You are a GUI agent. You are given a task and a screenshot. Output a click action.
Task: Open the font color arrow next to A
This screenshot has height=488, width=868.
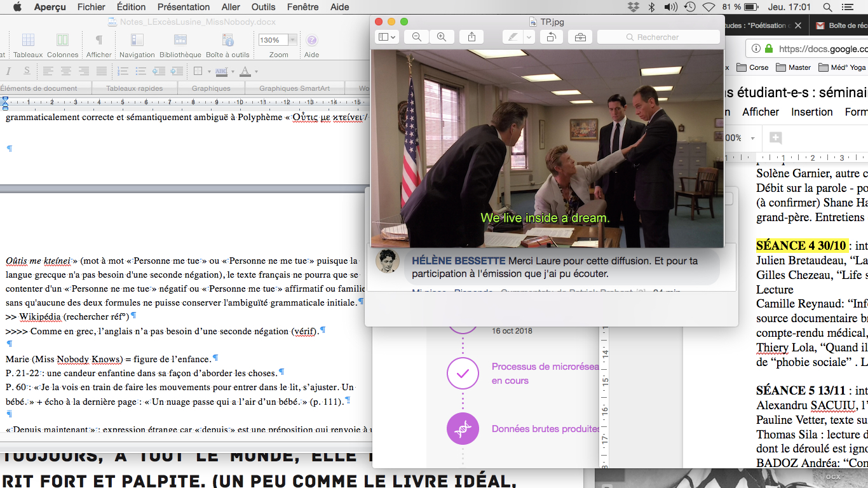pos(256,72)
